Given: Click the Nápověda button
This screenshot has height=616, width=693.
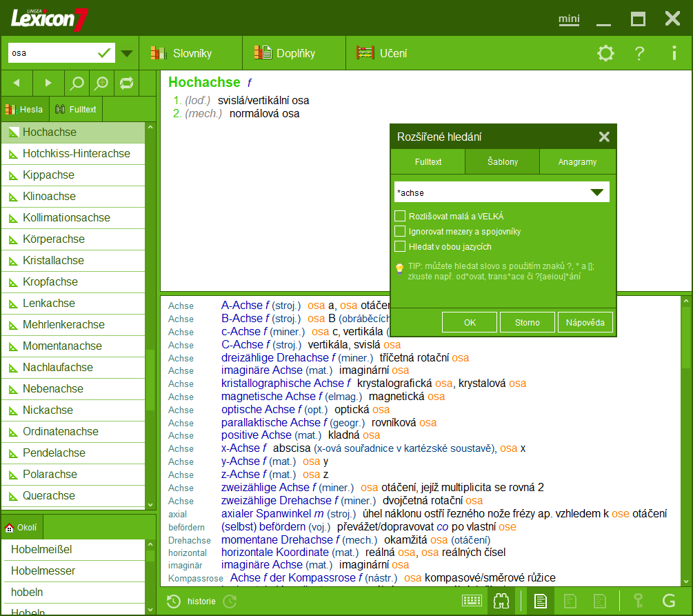Looking at the screenshot, I should [585, 322].
